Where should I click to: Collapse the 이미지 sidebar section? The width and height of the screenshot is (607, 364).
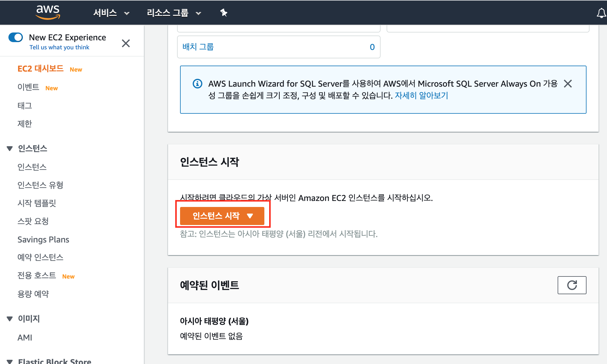[10, 319]
